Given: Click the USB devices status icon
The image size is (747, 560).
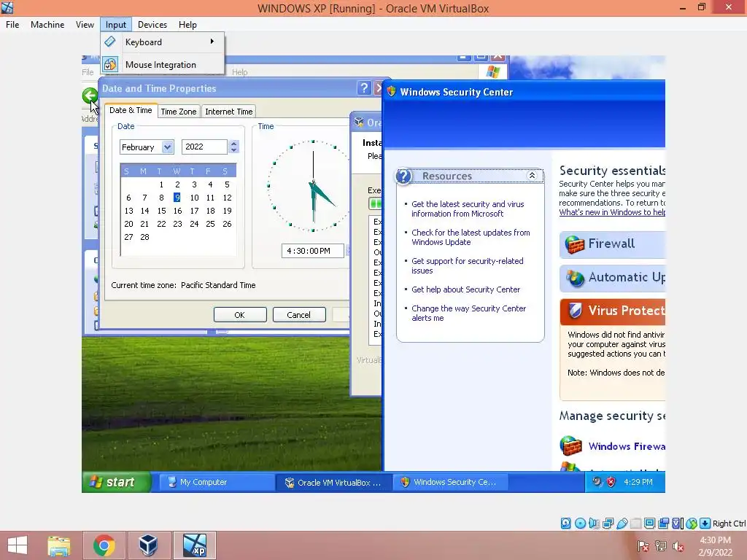Looking at the screenshot, I should (x=622, y=524).
